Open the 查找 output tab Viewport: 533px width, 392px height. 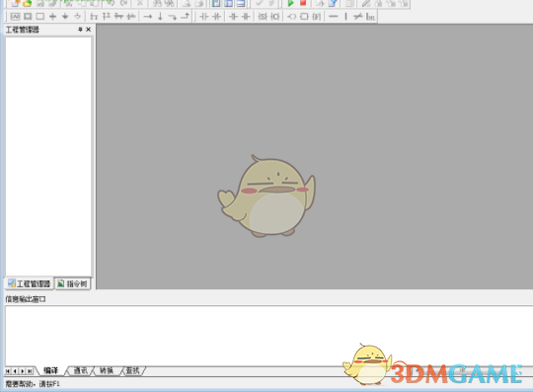click(x=132, y=370)
